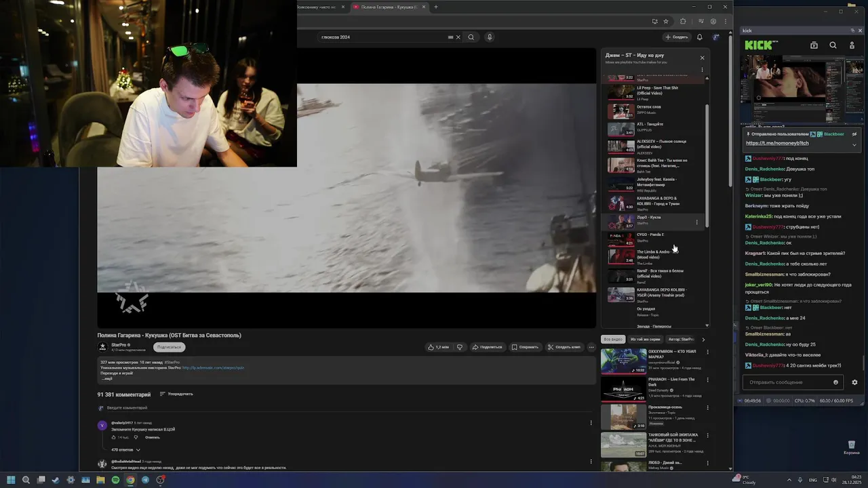Viewport: 868px width, 488px height.
Task: Open options for Zippo - Кукла item
Action: (x=696, y=222)
